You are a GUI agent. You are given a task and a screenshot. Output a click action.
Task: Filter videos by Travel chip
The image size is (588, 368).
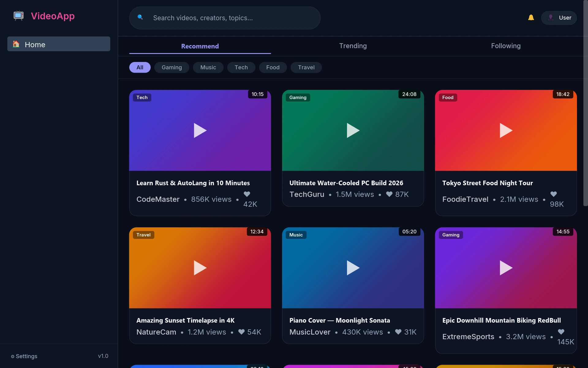[x=306, y=67]
